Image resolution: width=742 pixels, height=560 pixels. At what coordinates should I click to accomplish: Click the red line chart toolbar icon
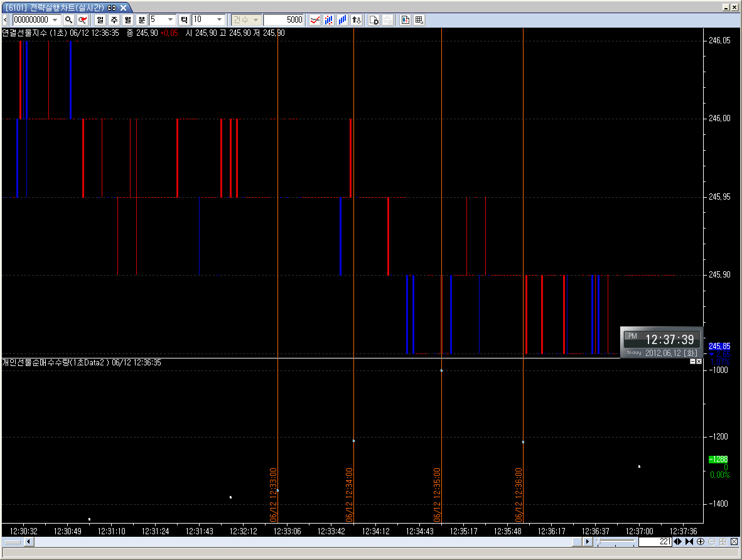tap(315, 19)
